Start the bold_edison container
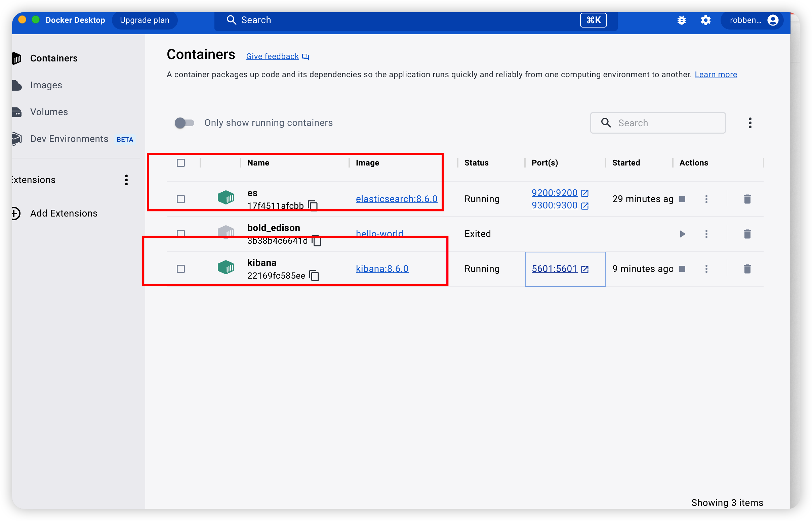Screen dimensions: 812x521 [x=682, y=234]
